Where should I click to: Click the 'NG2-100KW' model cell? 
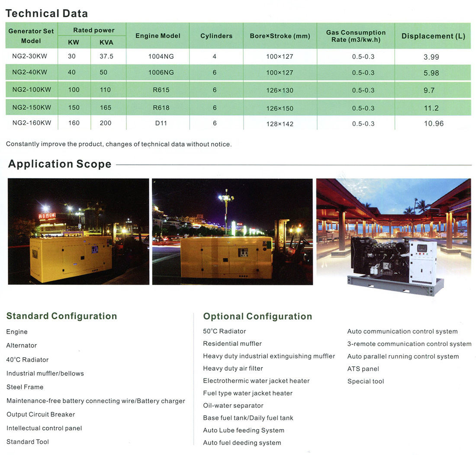coord(32,90)
